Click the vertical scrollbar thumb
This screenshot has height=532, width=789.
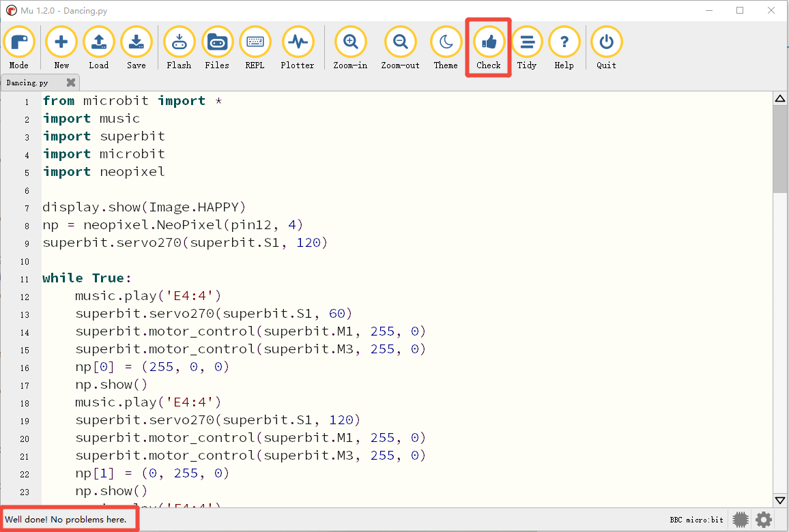coord(780,149)
